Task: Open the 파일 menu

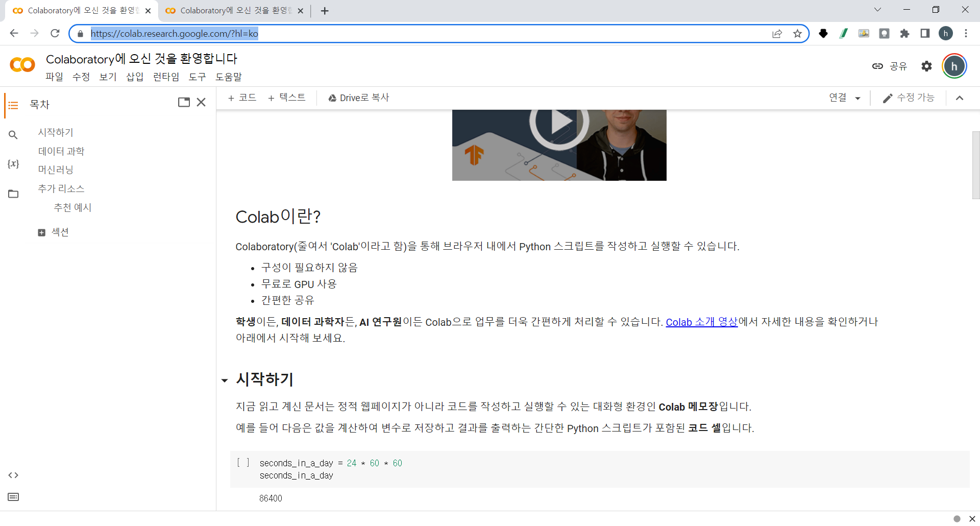Action: tap(54, 77)
